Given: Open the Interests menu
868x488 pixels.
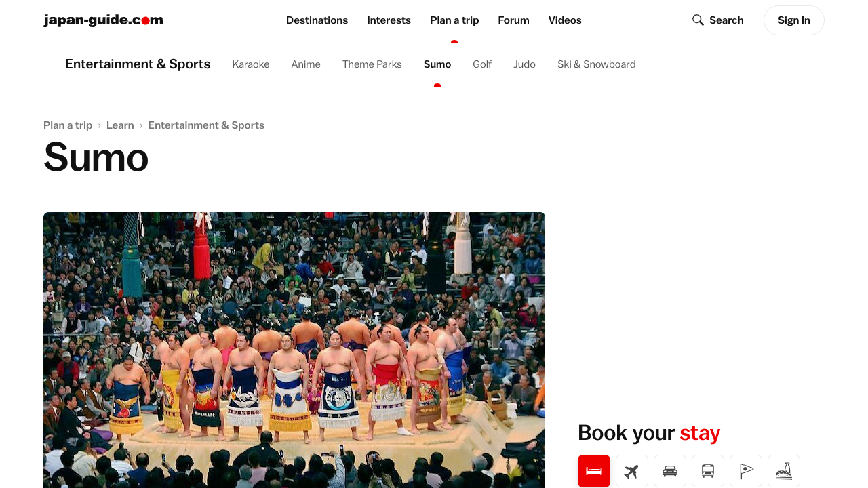Looking at the screenshot, I should [x=389, y=20].
